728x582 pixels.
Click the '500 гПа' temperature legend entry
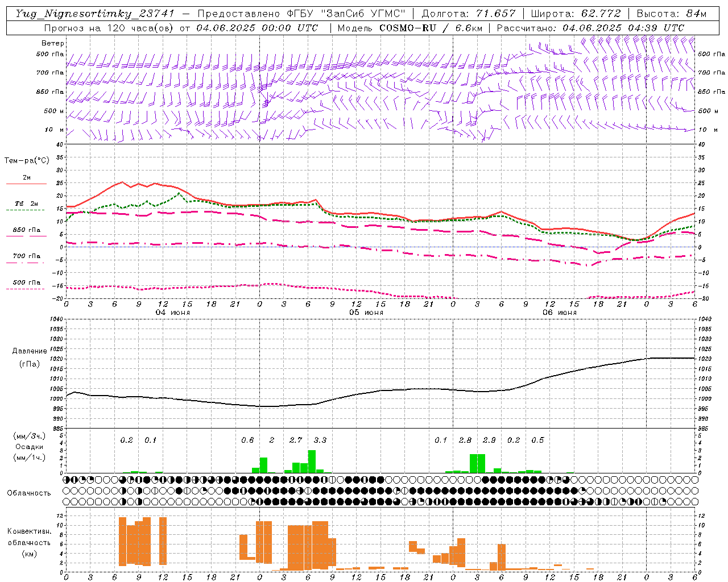[27, 282]
